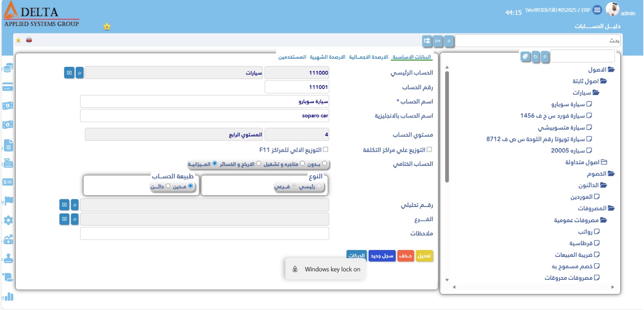Toggle التوزيع الالي للمراكز F11 checkbox
This screenshot has height=310, width=644.
pyautogui.click(x=326, y=149)
